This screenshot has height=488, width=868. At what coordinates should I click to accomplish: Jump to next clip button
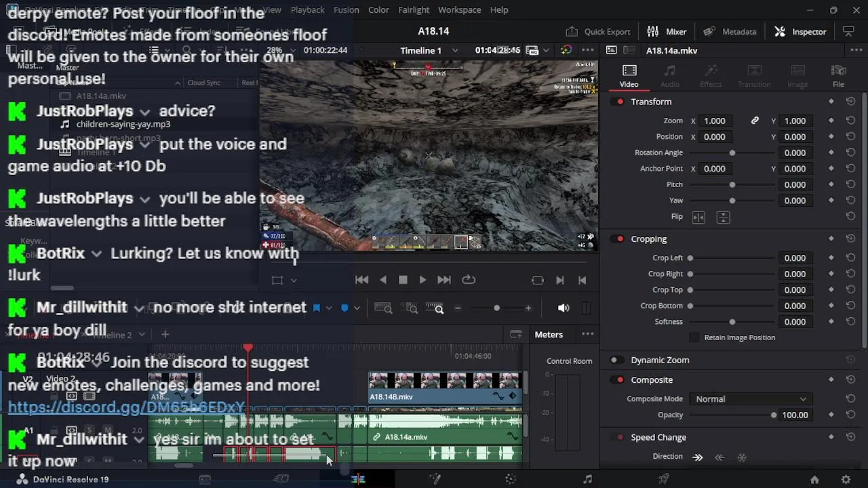[559, 280]
